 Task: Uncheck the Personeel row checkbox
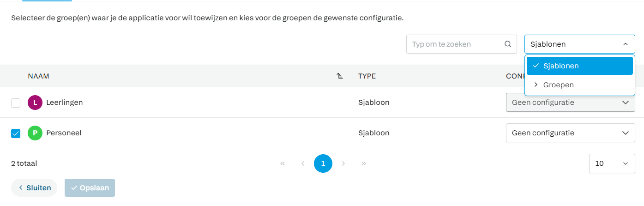click(16, 133)
